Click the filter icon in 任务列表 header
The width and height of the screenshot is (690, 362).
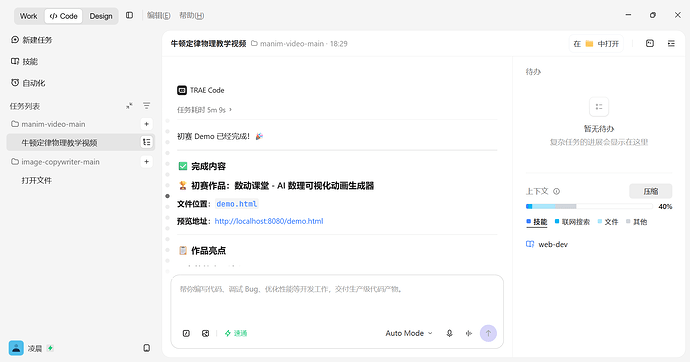[x=147, y=106]
